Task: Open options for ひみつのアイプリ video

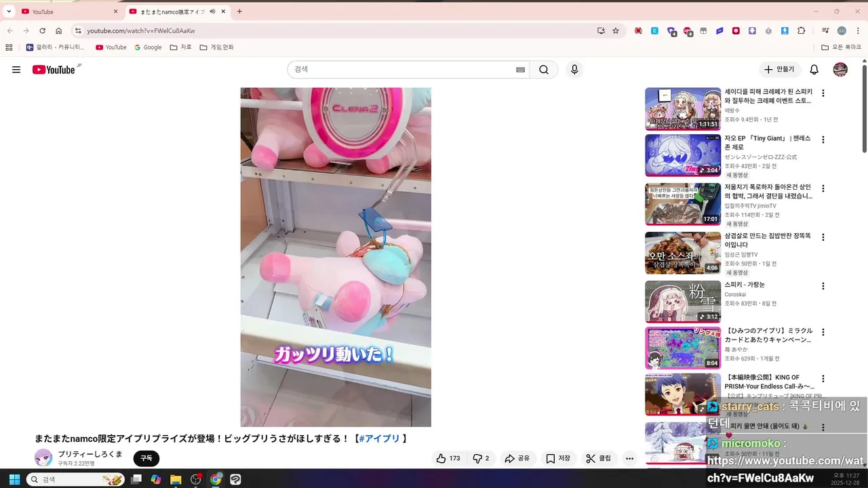Action: point(823,332)
